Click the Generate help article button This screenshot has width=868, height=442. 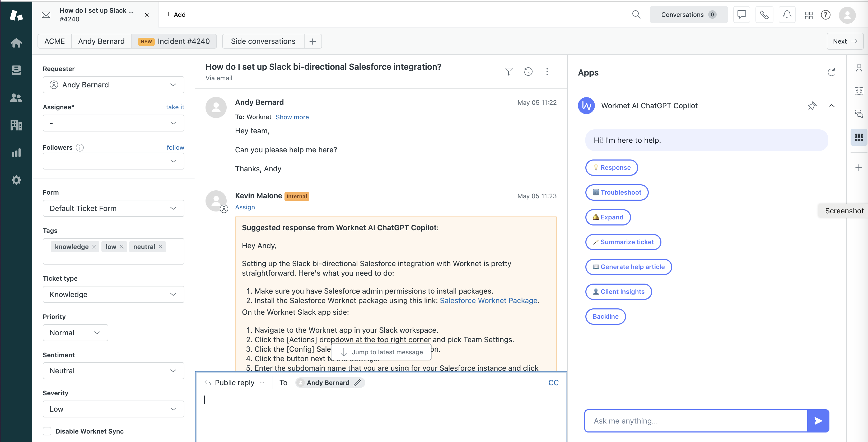pyautogui.click(x=628, y=267)
